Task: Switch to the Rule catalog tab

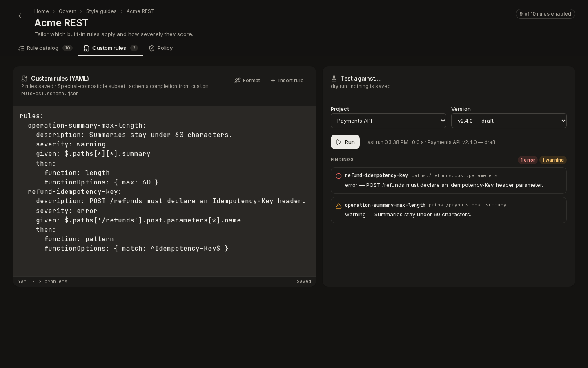Action: 45,48
